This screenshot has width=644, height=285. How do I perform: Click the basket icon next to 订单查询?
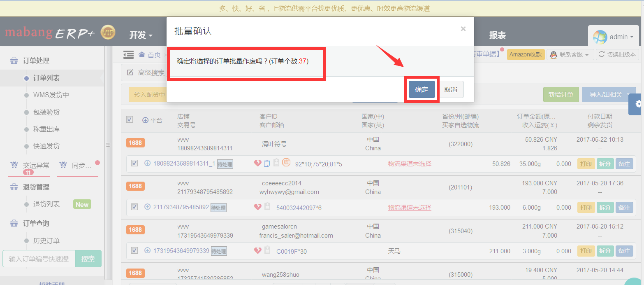[x=14, y=223]
